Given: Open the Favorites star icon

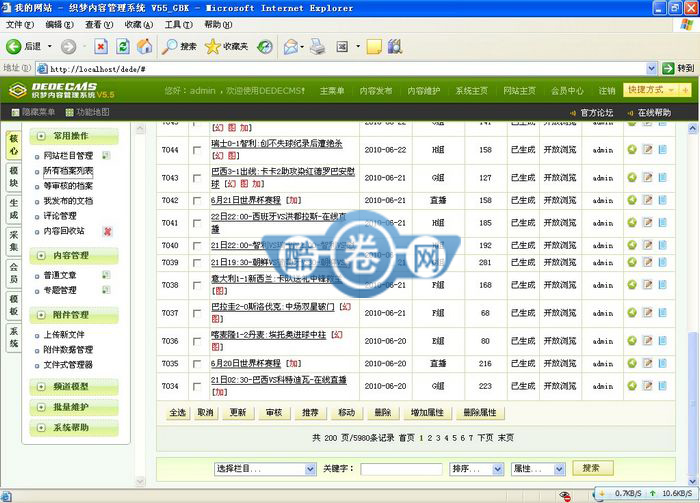Looking at the screenshot, I should click(x=212, y=46).
